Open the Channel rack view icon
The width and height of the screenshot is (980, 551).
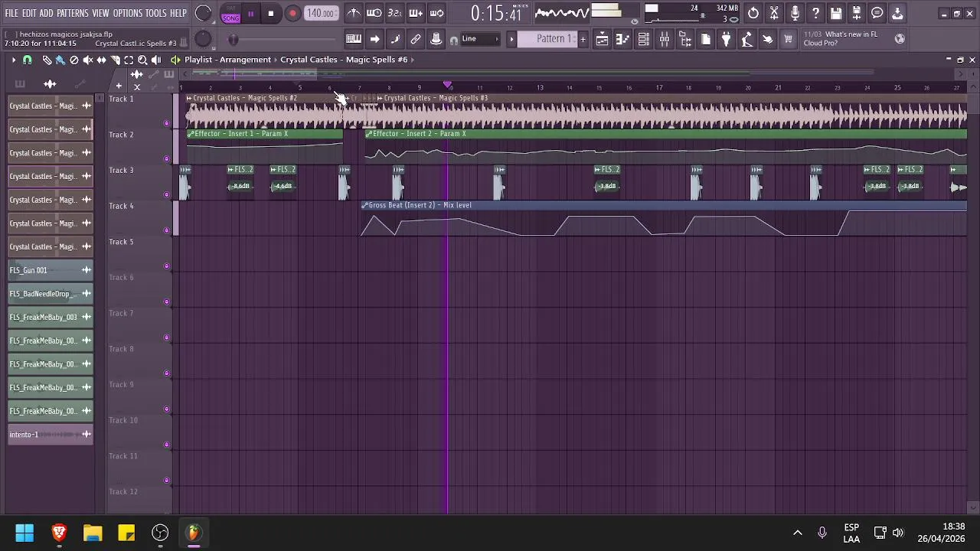point(644,39)
